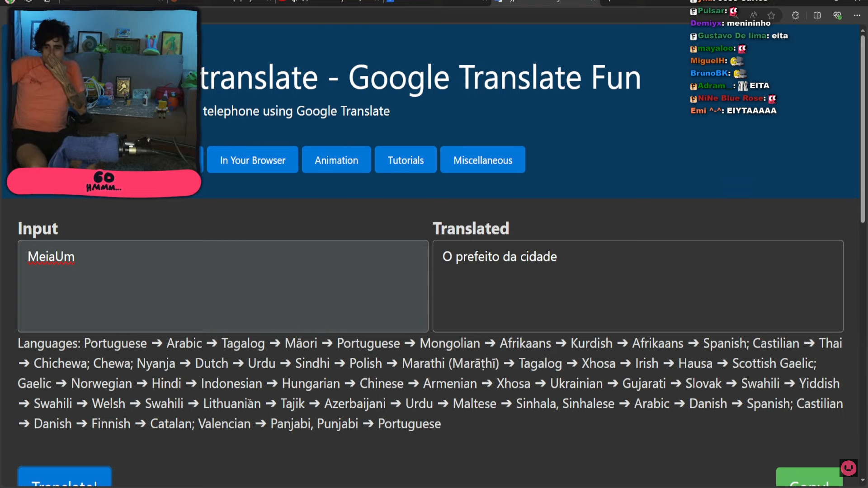Image resolution: width=868 pixels, height=488 pixels.
Task: Click the word 'MeiaUm' in input
Action: [x=51, y=257]
